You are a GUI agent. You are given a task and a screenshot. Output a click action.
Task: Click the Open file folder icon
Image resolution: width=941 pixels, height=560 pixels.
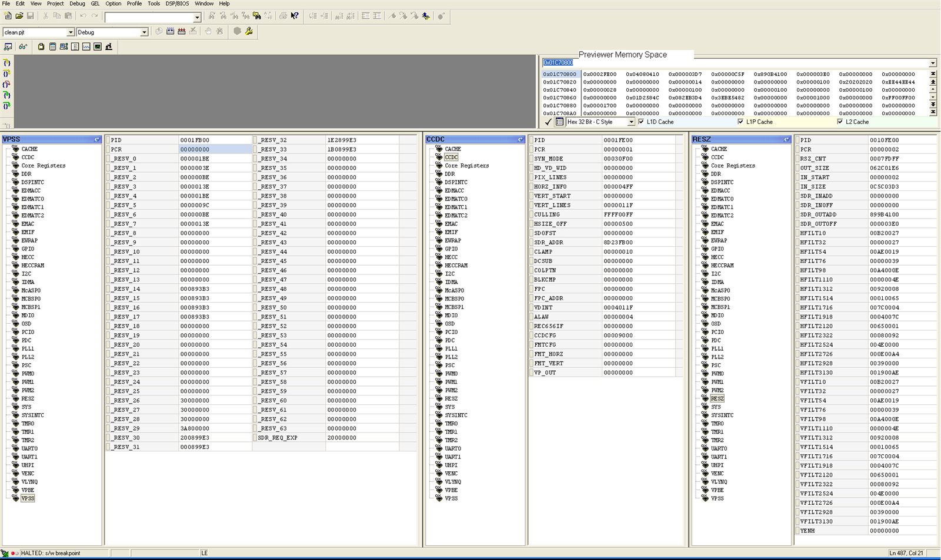click(19, 16)
